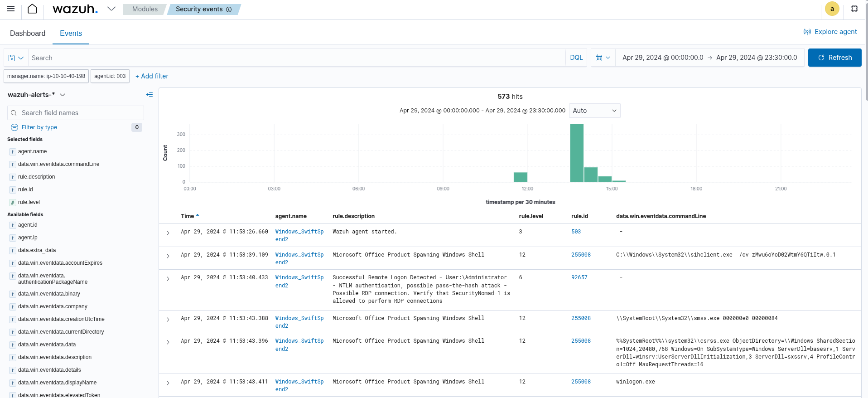This screenshot has height=398, width=868.
Task: Switch to the Dashboard tab
Action: point(28,34)
